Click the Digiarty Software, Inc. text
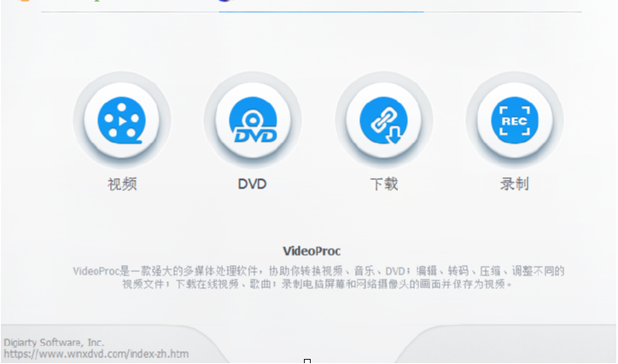618x364 pixels. coord(54,343)
